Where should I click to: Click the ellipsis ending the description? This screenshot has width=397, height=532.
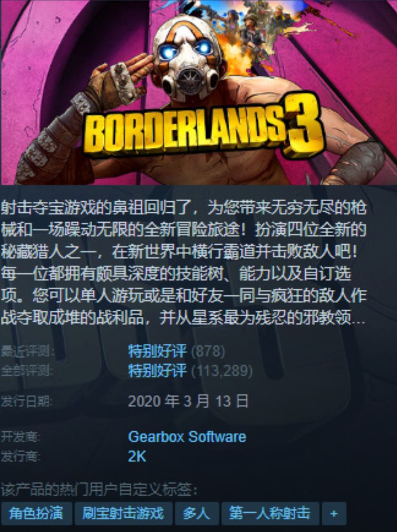coord(359,321)
